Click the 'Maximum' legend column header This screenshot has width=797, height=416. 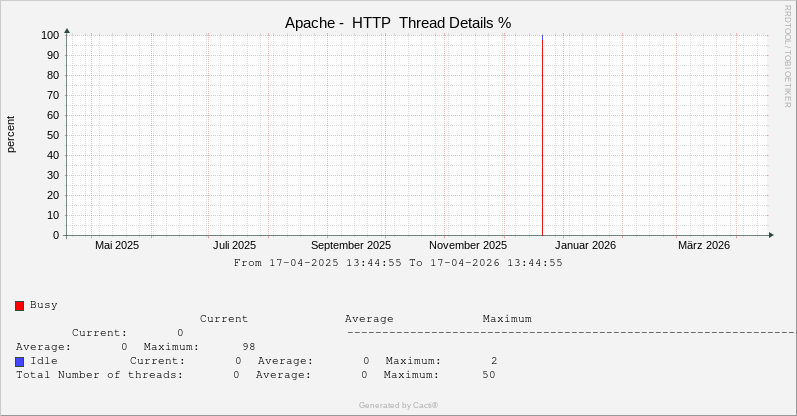coord(507,319)
